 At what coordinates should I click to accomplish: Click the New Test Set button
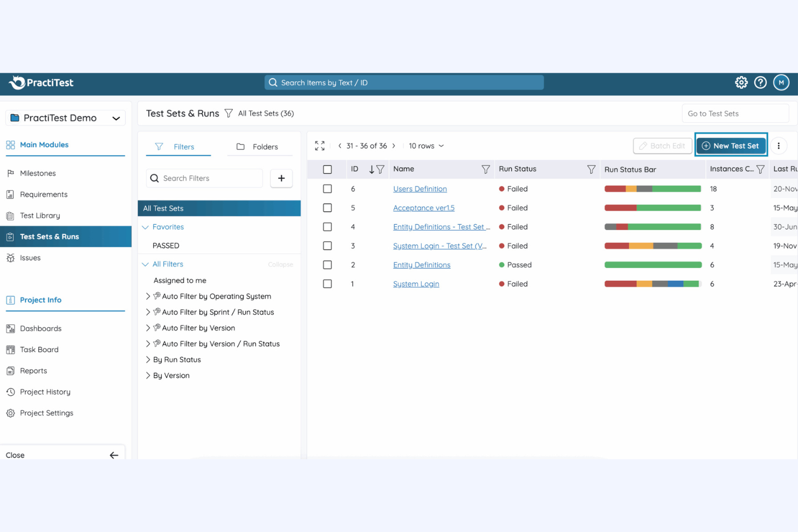click(731, 146)
